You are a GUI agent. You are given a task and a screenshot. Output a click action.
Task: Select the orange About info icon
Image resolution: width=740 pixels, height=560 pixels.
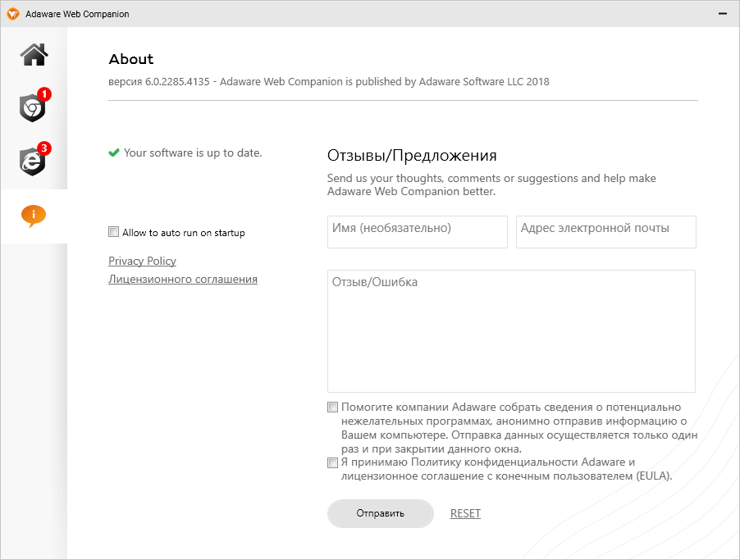[34, 216]
